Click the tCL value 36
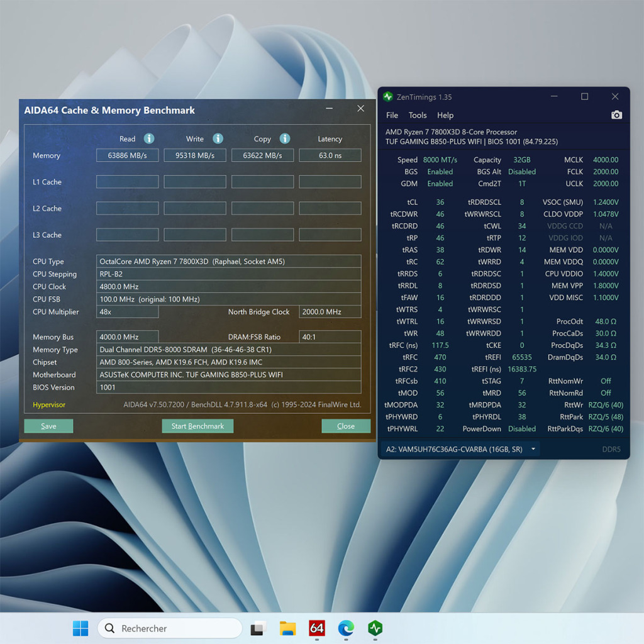 440,202
